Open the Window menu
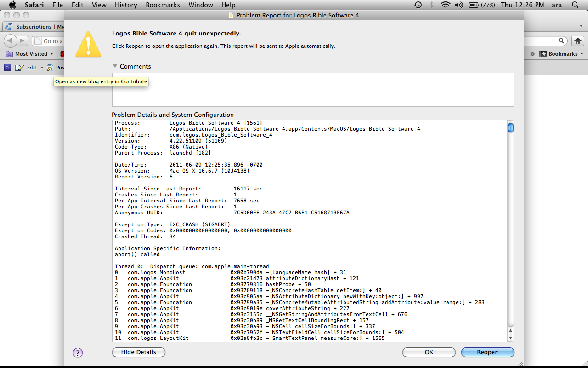The height and width of the screenshot is (368, 588). pos(202,5)
